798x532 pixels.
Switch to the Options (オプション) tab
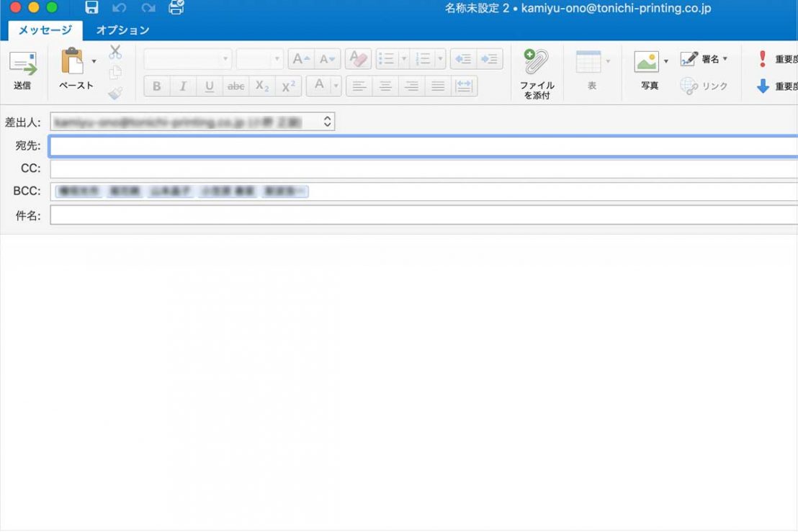tap(122, 30)
